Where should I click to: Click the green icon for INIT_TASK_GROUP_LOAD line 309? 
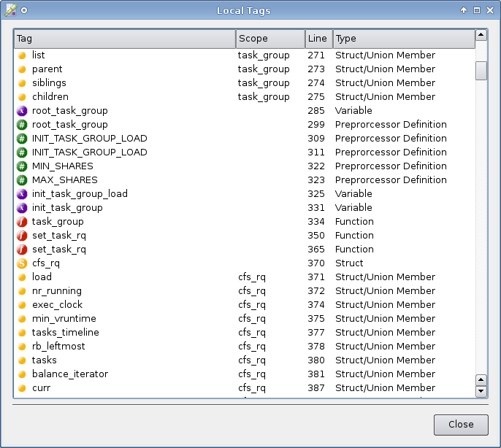[x=22, y=139]
